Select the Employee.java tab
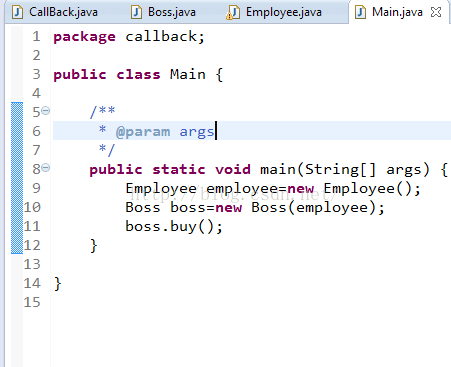The image size is (451, 367). 274,12
